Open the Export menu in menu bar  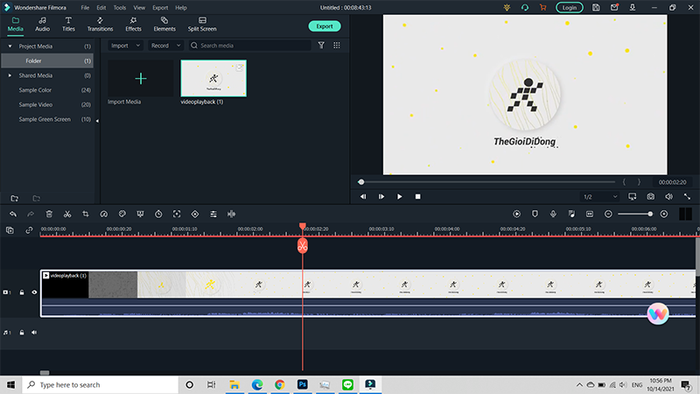[x=160, y=8]
